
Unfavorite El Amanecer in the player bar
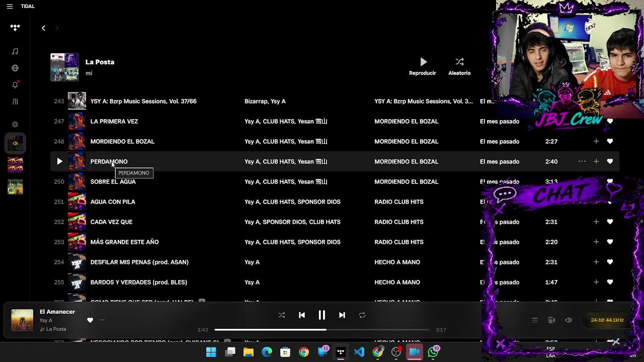click(x=90, y=320)
